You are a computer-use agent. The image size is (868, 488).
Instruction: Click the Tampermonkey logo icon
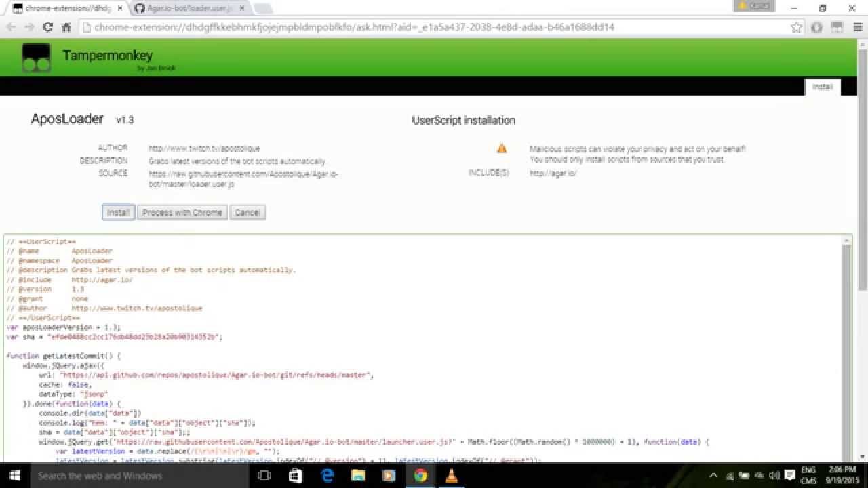(x=36, y=58)
